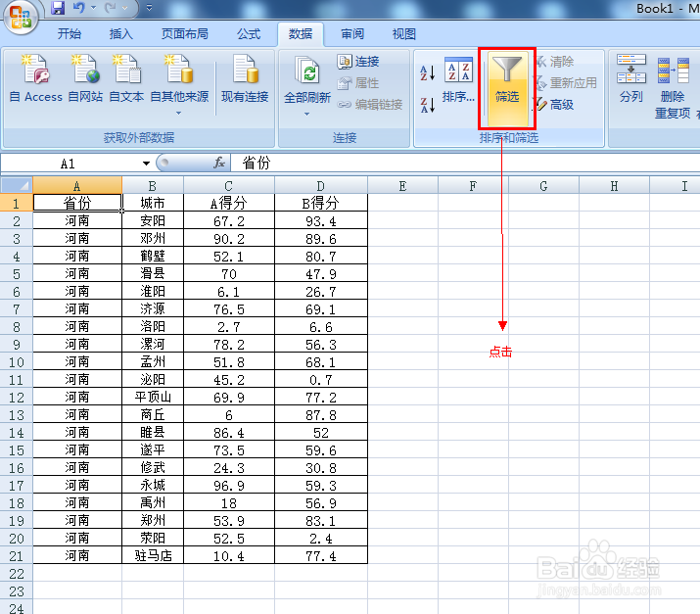Viewport: 700px width, 614px height.
Task: Open Customize Quick Access Toolbar dropdown
Action: click(150, 8)
